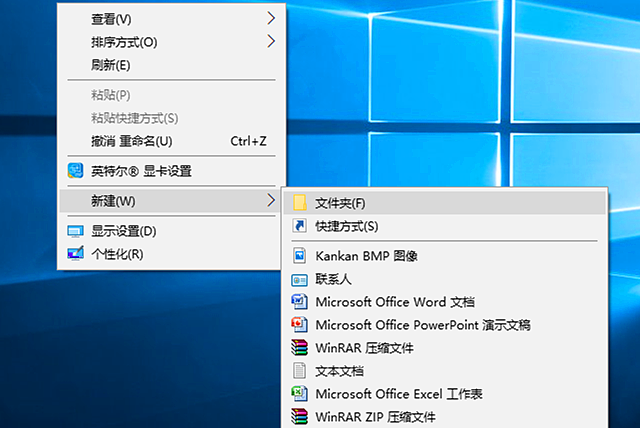The image size is (640, 428).
Task: Open the 新建(W) submenu arrow
Action: (x=270, y=201)
